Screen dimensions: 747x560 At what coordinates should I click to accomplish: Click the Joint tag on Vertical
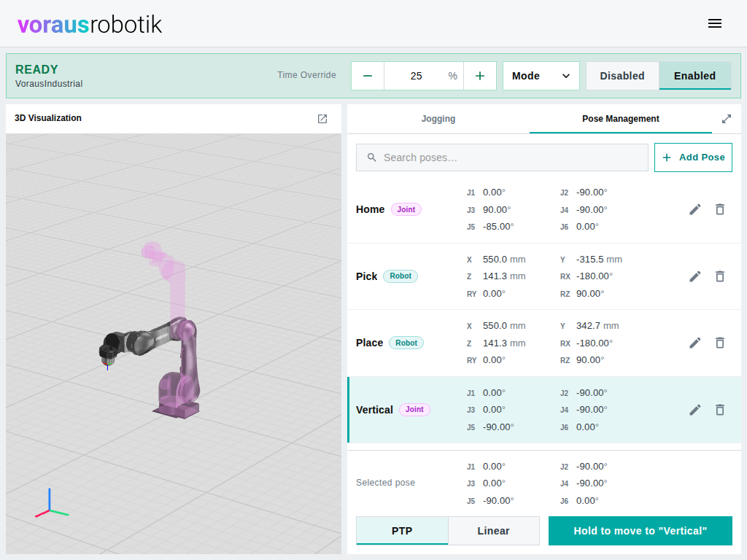point(414,410)
